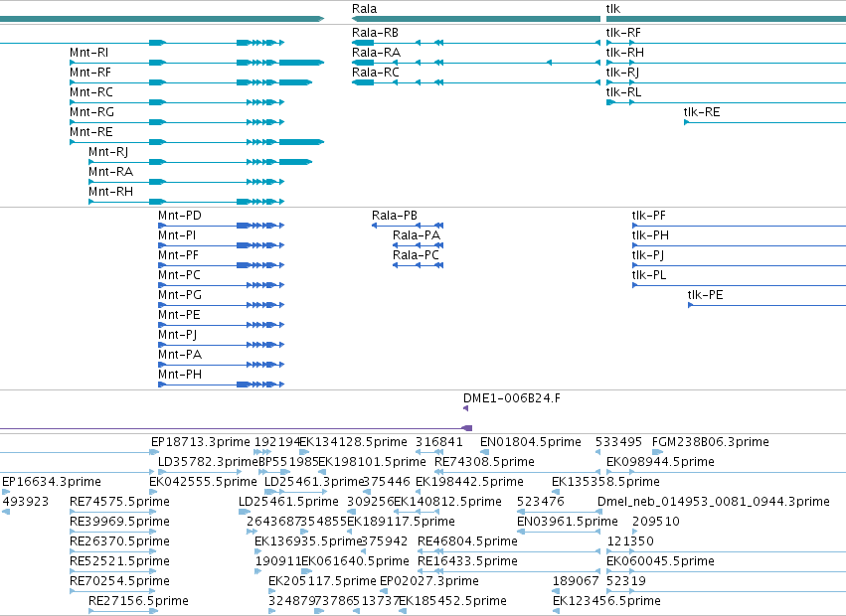This screenshot has width=846, height=616.
Task: Pick the Mnt-RG transcript label
Action: (x=91, y=112)
